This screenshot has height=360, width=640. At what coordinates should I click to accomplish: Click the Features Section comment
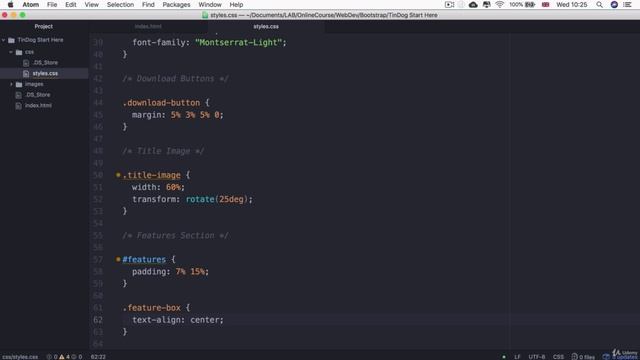pyautogui.click(x=176, y=236)
